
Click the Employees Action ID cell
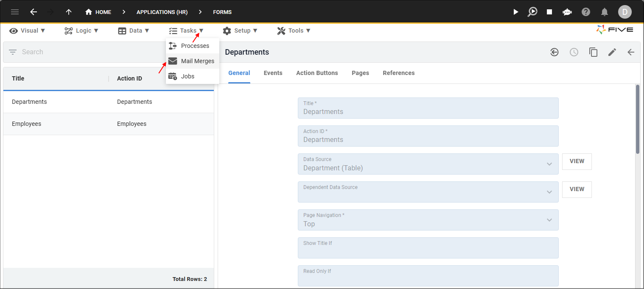[x=132, y=124]
